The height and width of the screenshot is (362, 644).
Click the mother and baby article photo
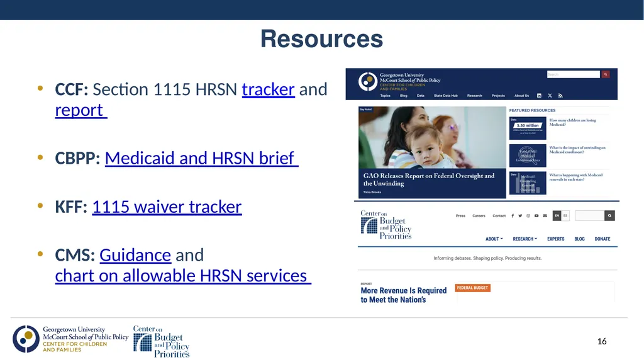coord(432,137)
